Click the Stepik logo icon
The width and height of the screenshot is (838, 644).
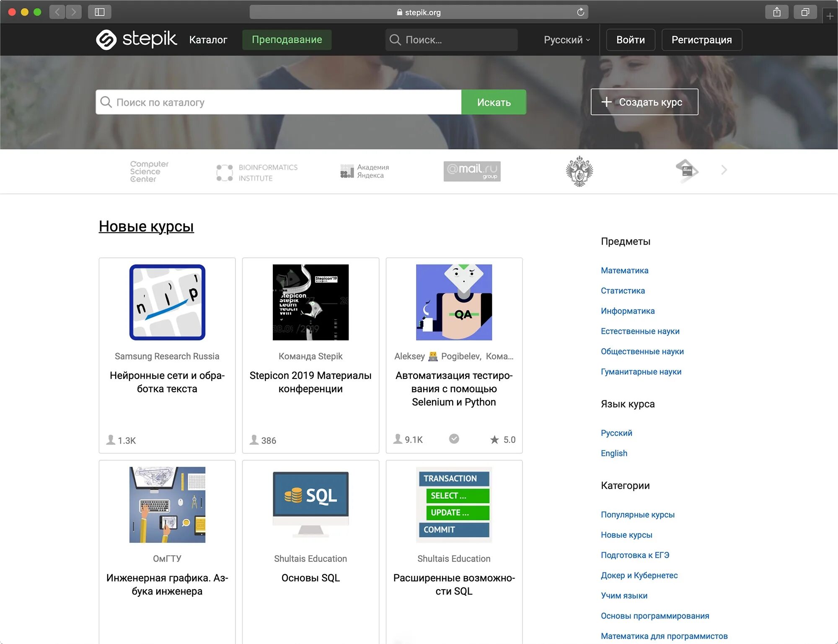[x=106, y=40]
